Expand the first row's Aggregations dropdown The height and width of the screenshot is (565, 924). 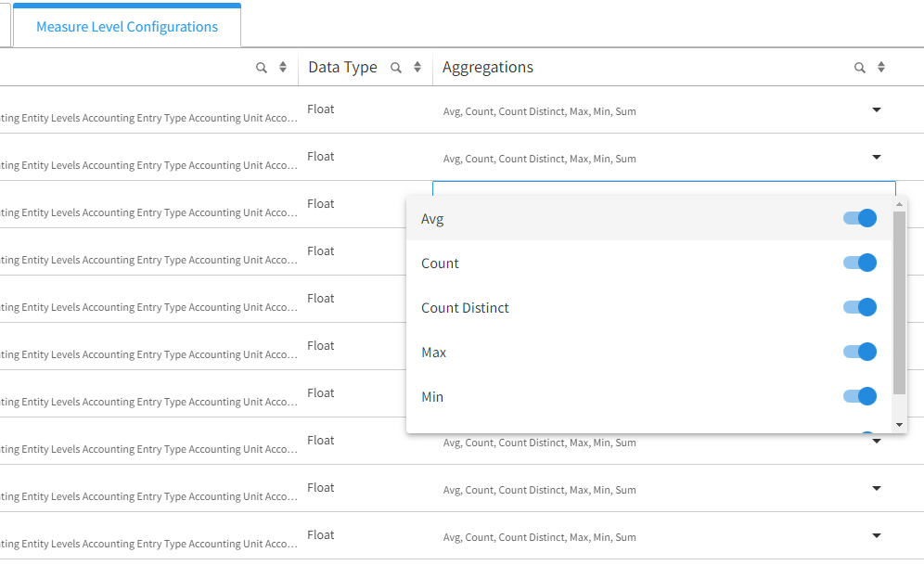pos(877,110)
